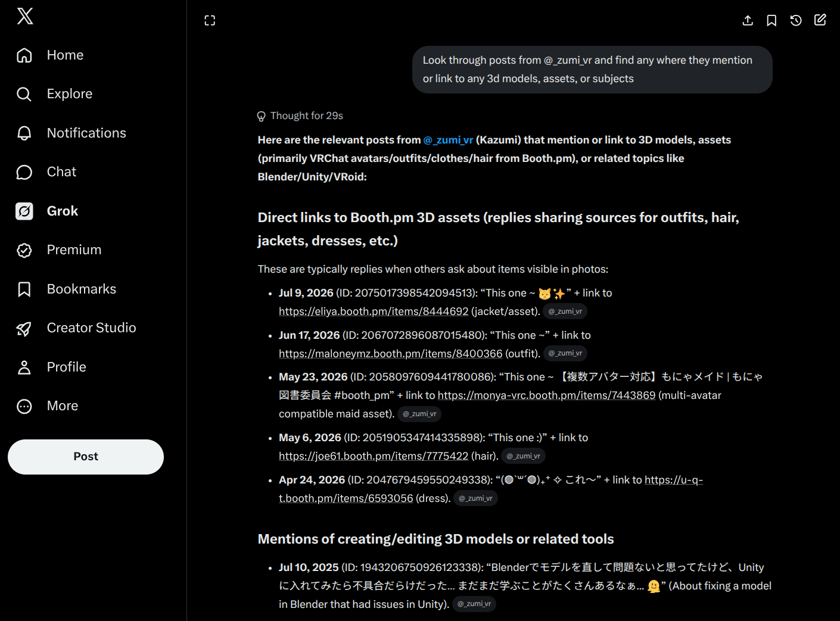Click the Creator Studio rocket icon
The image size is (840, 621).
[24, 328]
